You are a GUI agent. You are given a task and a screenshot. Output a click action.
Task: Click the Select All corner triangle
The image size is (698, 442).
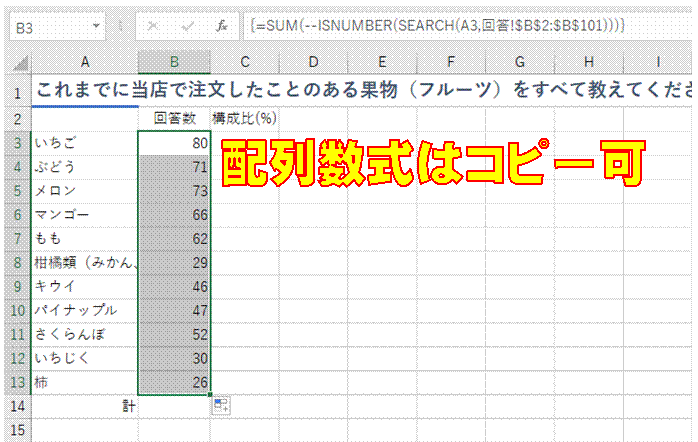click(x=20, y=63)
